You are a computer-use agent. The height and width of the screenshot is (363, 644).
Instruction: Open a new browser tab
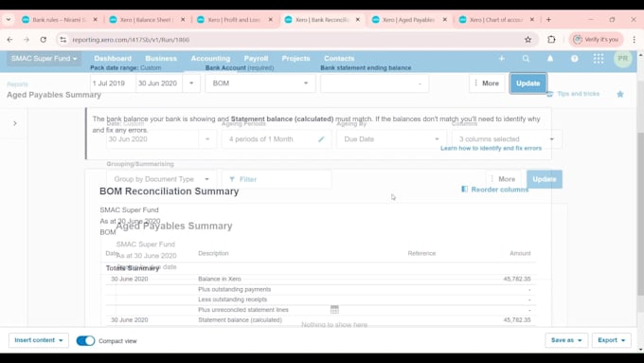548,20
